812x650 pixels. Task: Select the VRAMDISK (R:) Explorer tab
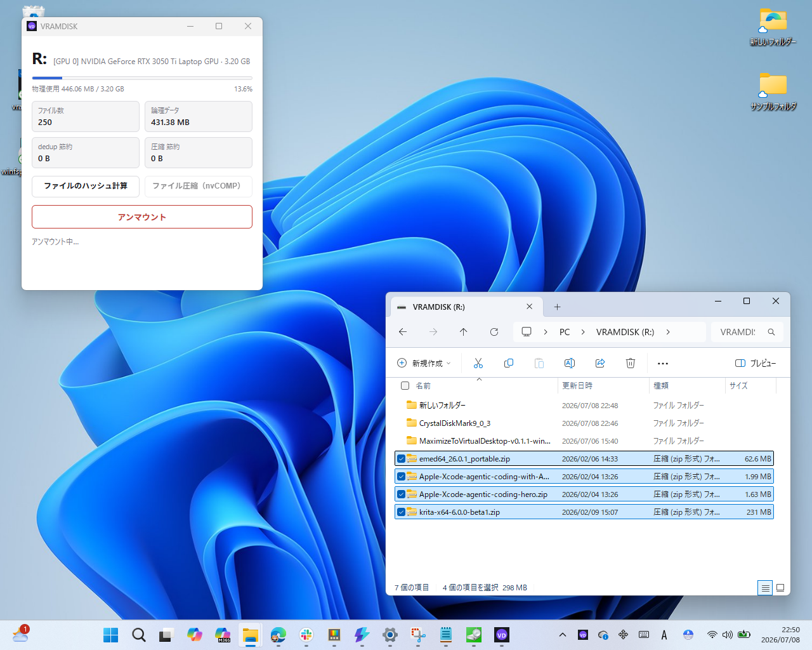tap(464, 307)
